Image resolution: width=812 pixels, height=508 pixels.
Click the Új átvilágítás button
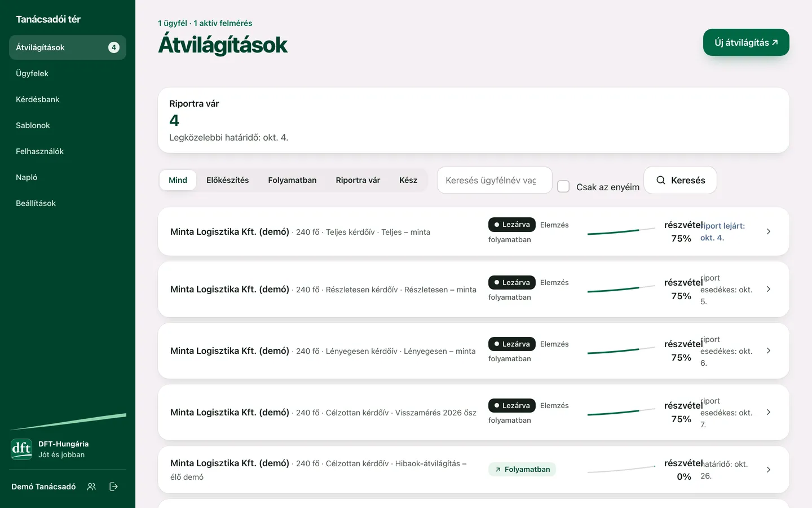pyautogui.click(x=746, y=42)
